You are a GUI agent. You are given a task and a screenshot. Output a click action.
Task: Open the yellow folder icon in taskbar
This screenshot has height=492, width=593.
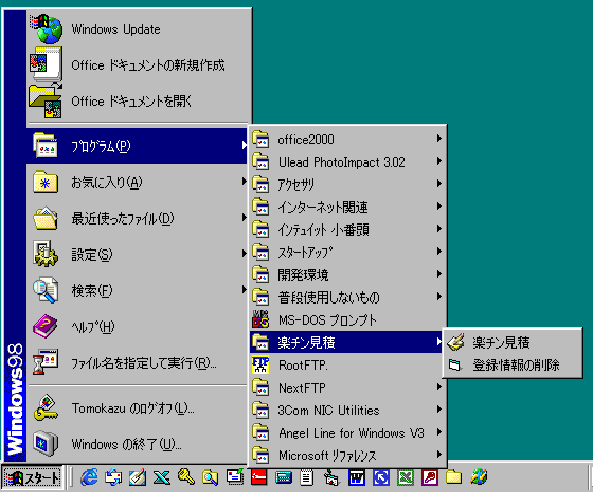click(x=454, y=477)
